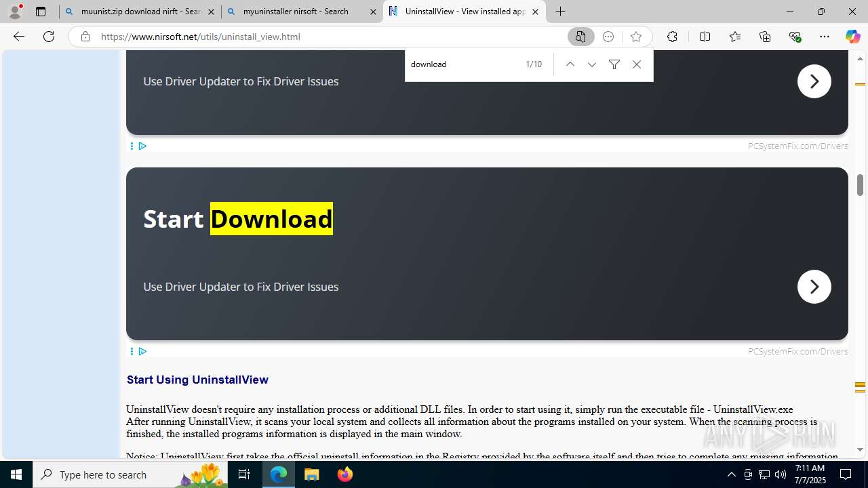
Task: Close the UninstallView tab
Action: pos(535,12)
